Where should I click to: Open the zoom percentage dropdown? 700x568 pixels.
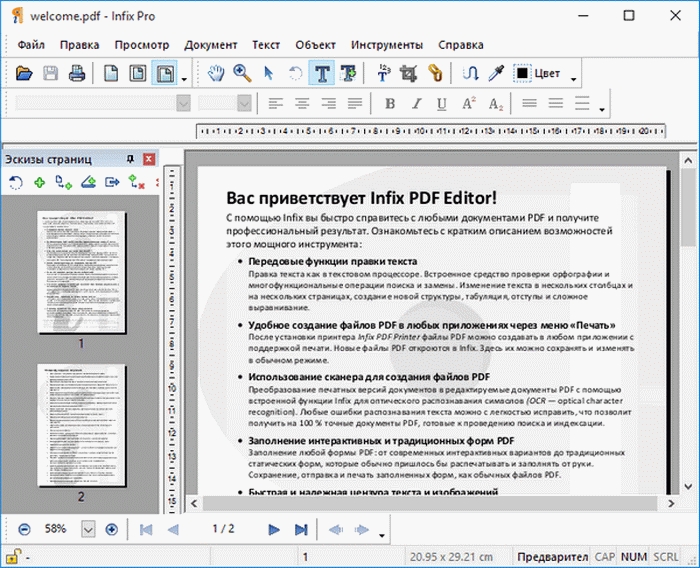click(87, 529)
